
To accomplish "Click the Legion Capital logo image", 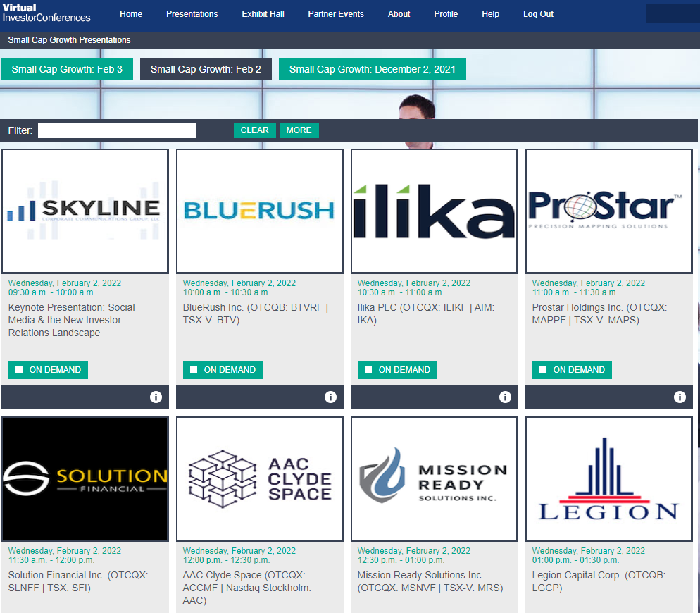I will [609, 478].
